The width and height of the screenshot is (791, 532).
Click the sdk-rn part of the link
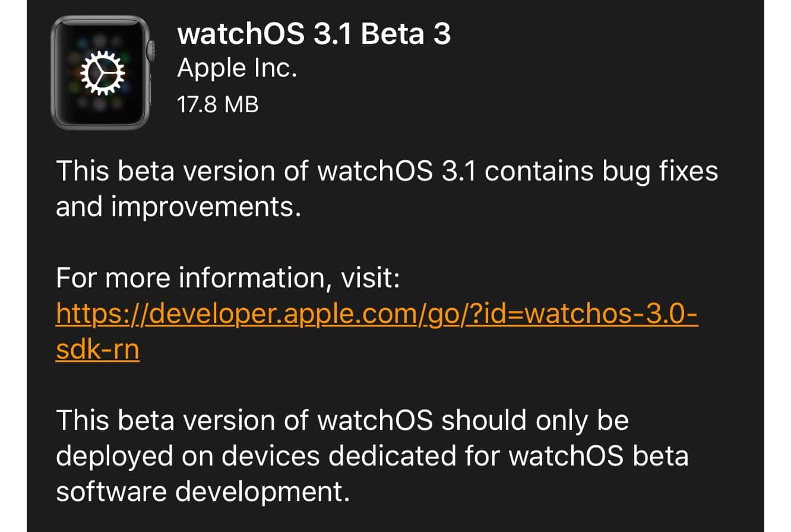97,350
